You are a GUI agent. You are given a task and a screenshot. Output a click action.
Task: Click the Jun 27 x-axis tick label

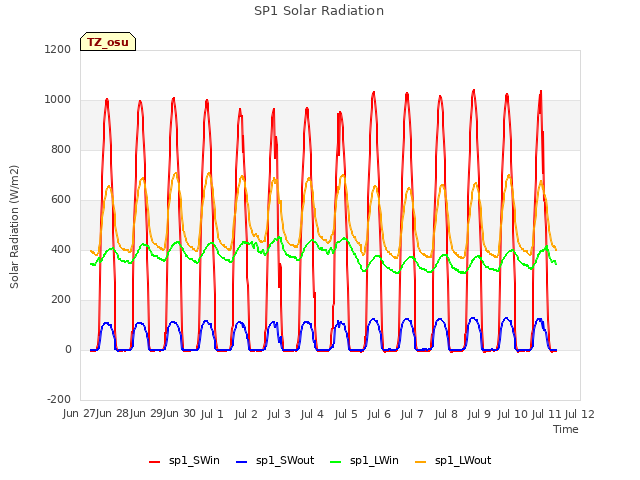80,413
